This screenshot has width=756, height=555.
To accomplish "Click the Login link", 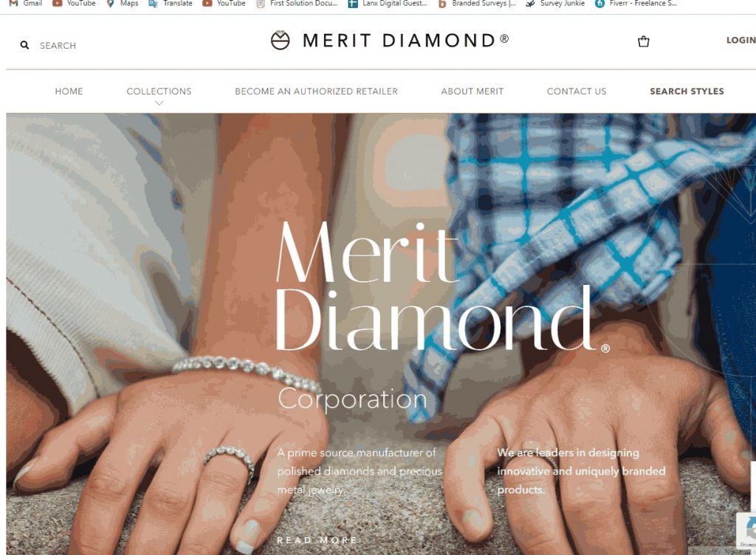I will (741, 41).
